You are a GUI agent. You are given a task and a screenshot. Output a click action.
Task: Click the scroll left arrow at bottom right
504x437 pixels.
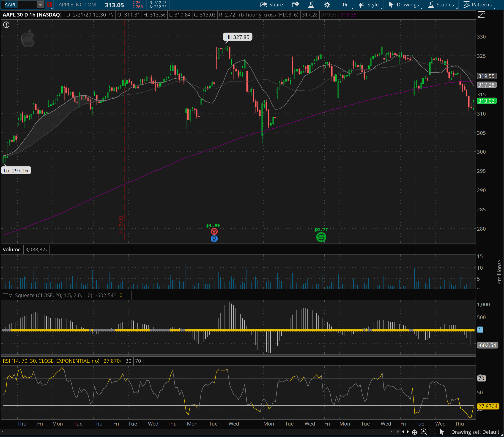point(392,432)
